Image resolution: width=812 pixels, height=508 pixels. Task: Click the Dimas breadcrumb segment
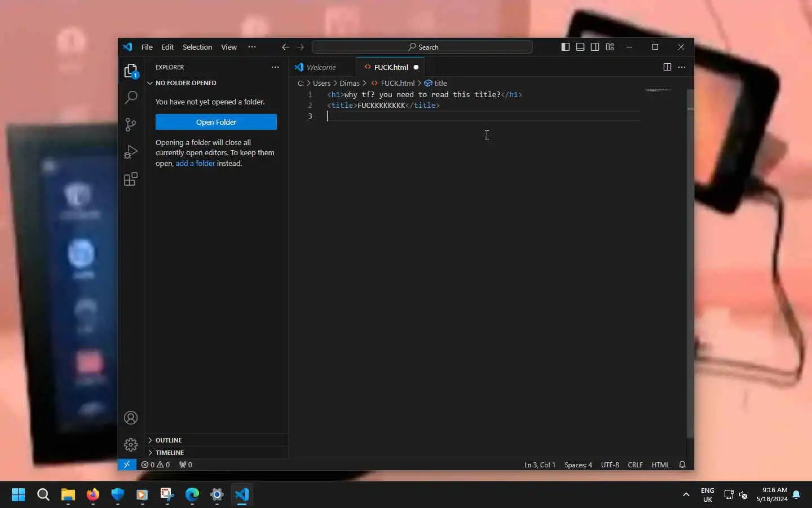point(350,83)
